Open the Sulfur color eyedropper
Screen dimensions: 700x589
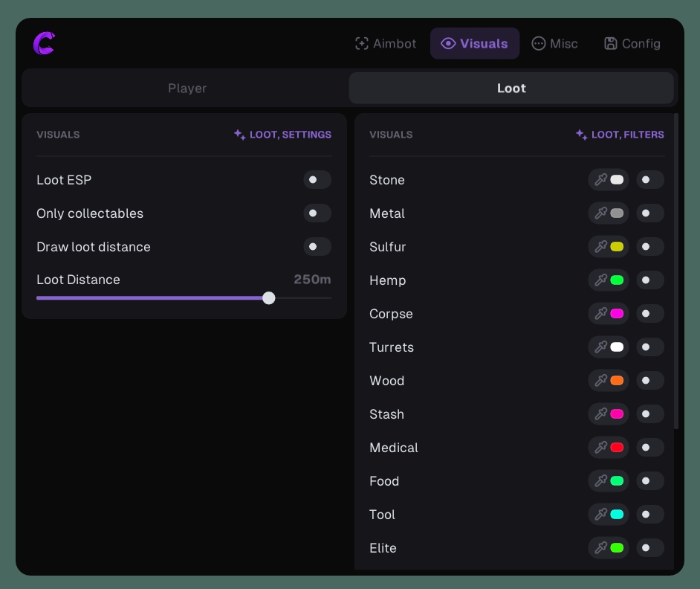(x=600, y=246)
